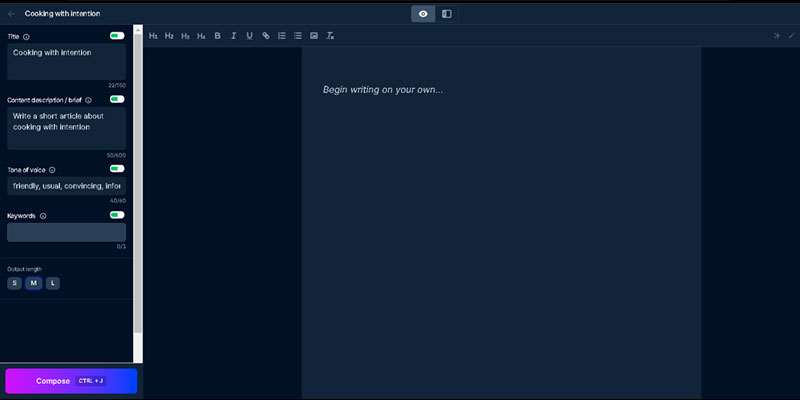Image resolution: width=800 pixels, height=400 pixels.
Task: Toggle italic formatting
Action: pos(234,36)
